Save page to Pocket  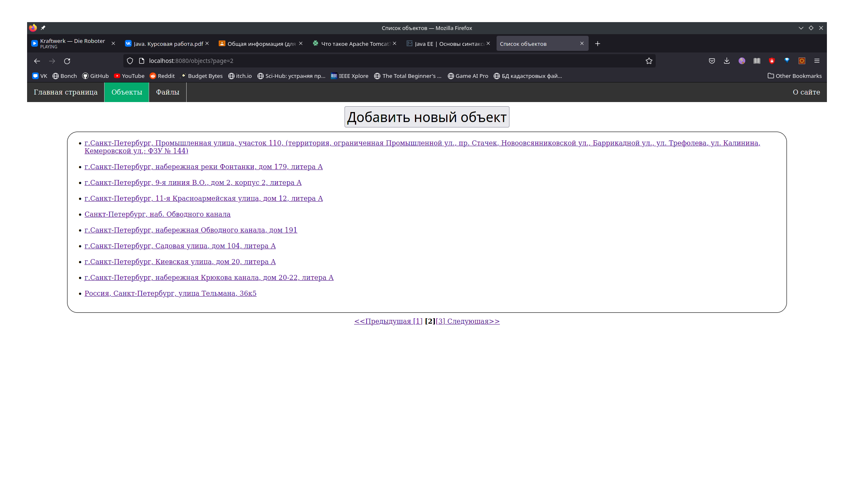[712, 61]
